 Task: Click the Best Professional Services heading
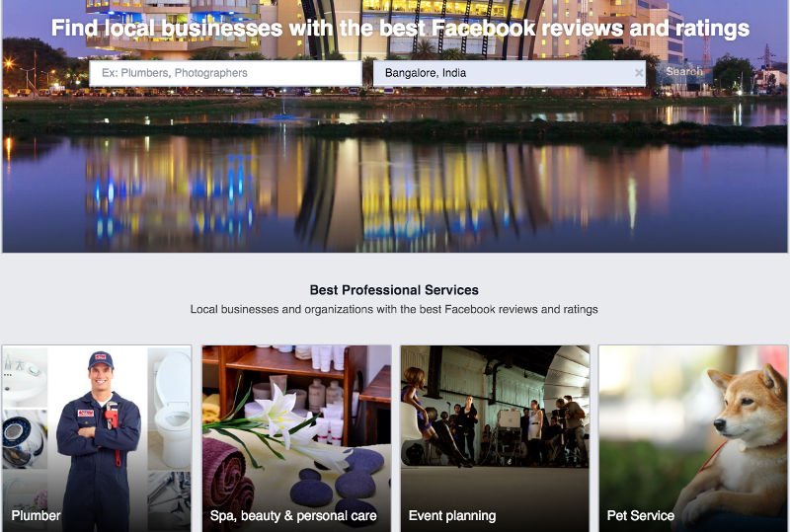pos(394,290)
